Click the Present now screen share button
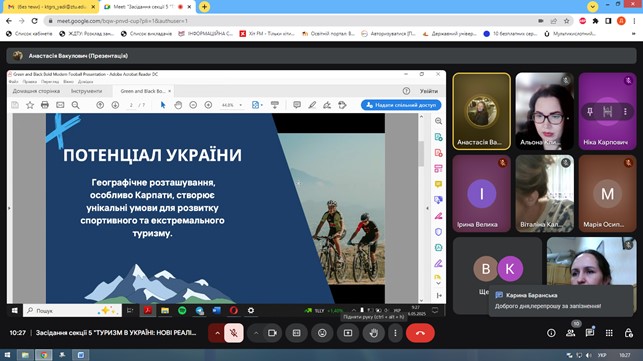The image size is (643, 361). click(x=348, y=333)
